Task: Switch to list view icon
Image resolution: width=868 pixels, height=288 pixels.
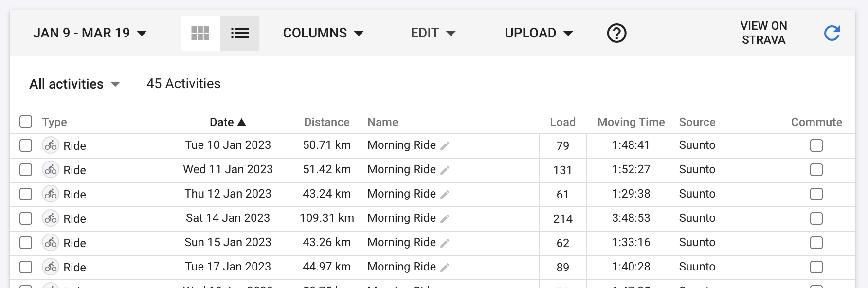Action: click(x=240, y=33)
